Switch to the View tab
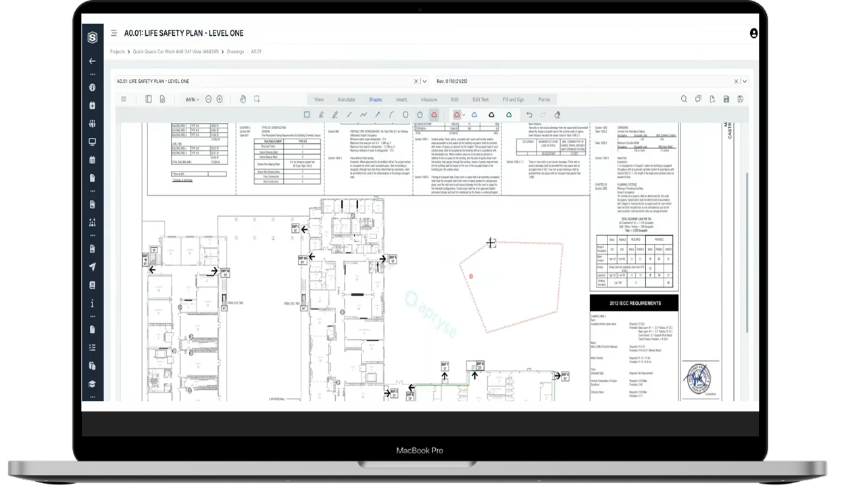Screen dimensions: 846x504 pyautogui.click(x=319, y=99)
